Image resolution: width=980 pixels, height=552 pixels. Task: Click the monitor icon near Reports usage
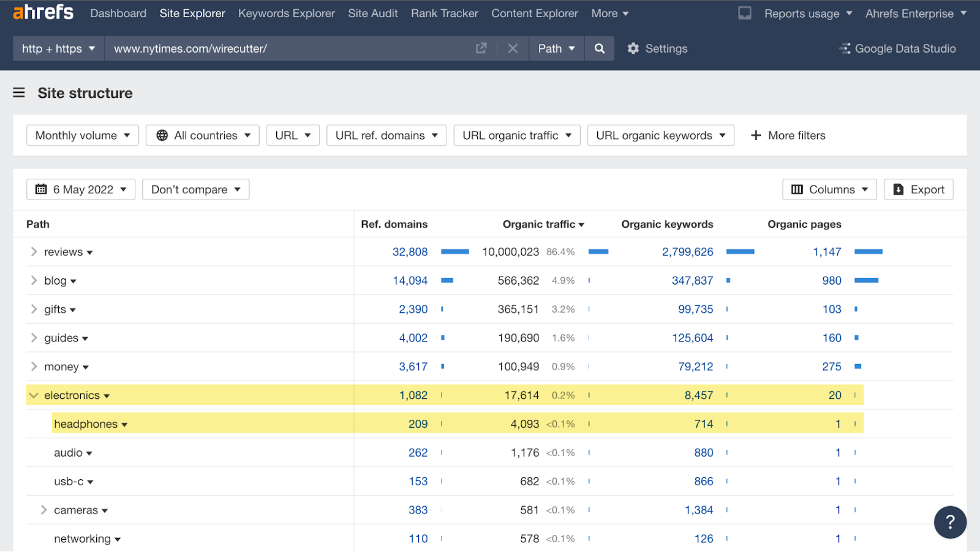[745, 13]
